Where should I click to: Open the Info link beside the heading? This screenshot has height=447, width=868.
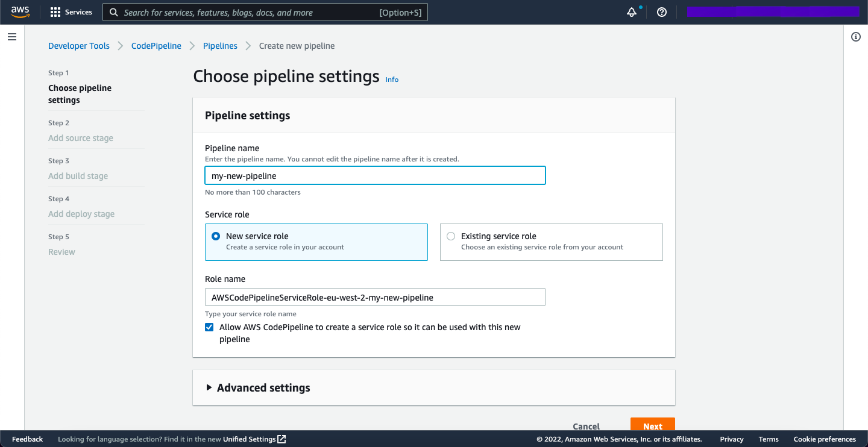pos(392,80)
